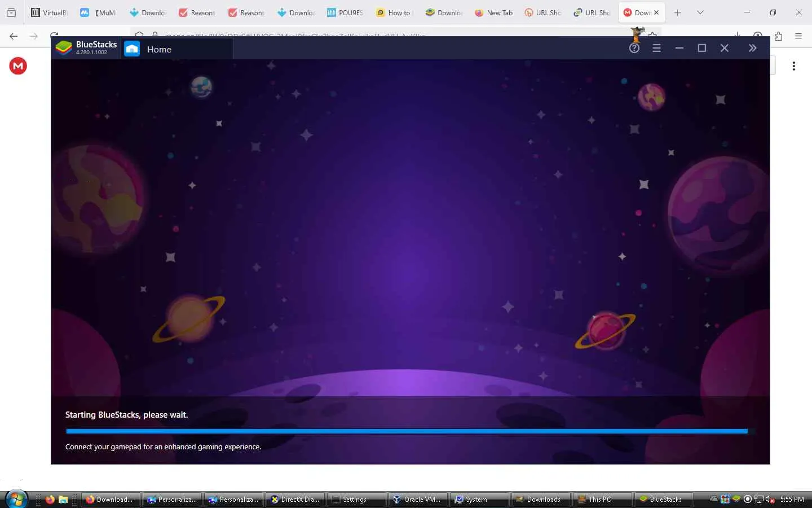Screen dimensions: 812x508
Task: Switch to Settings taskbar button
Action: [x=357, y=500]
